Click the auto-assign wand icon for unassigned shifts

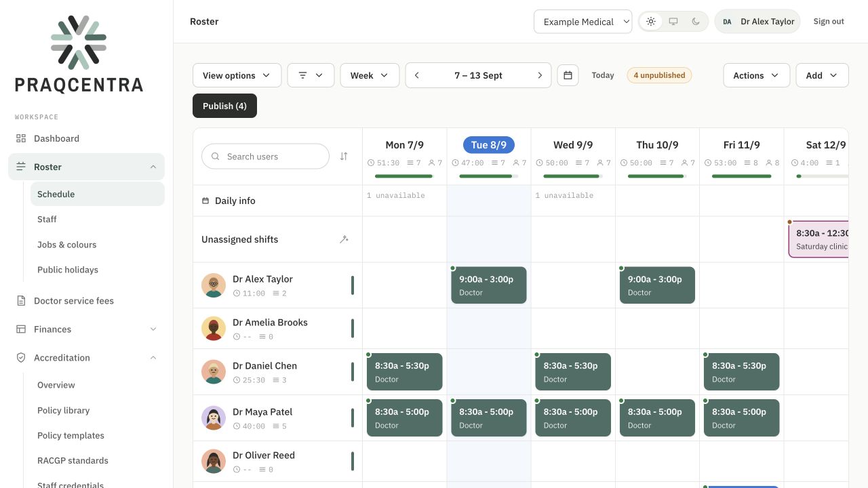coord(344,239)
